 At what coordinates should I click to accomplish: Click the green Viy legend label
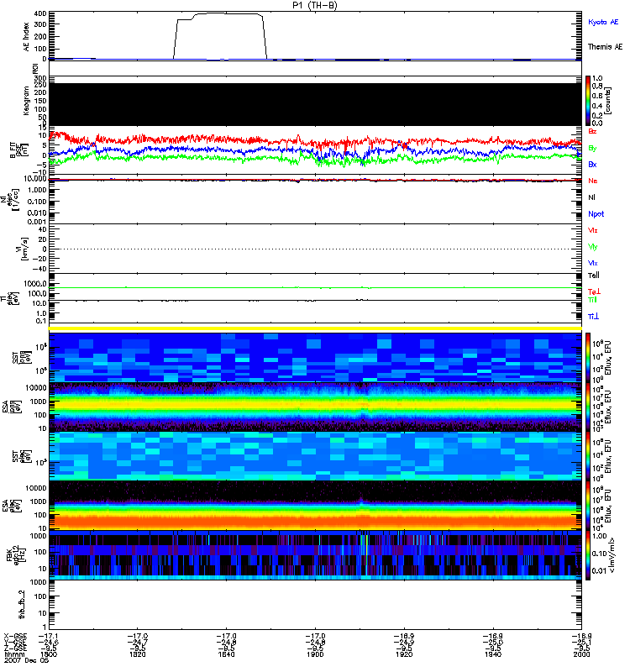click(x=593, y=247)
